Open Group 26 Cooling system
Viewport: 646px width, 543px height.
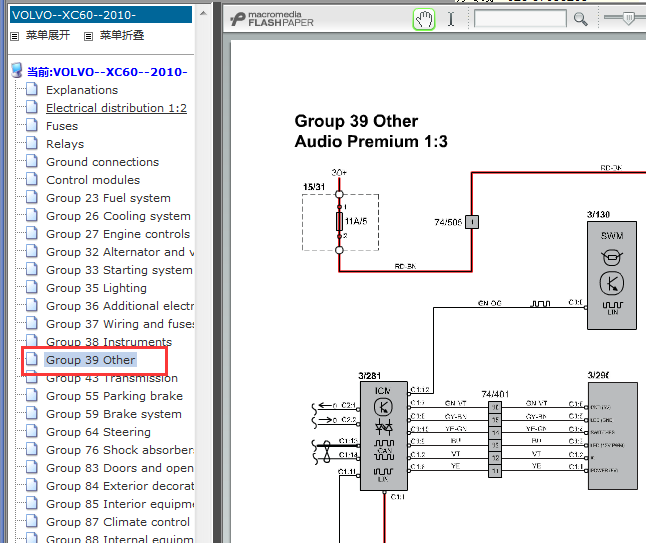pyautogui.click(x=118, y=216)
